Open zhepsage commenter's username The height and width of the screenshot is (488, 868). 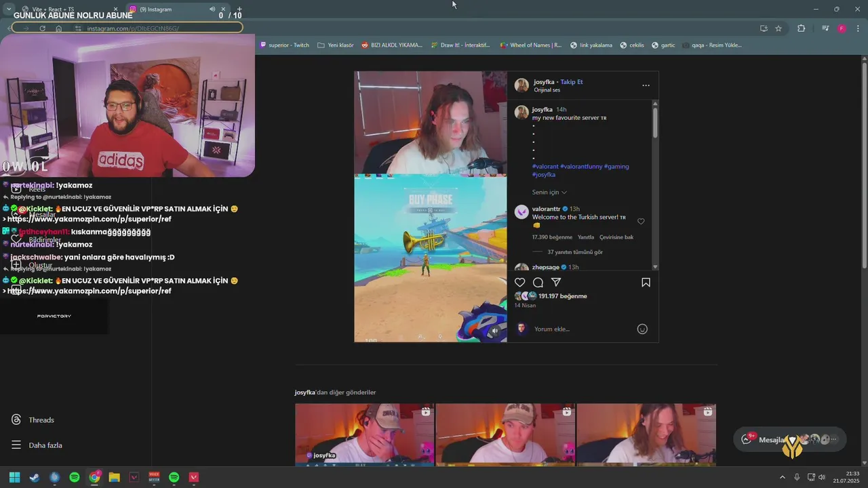click(x=545, y=267)
